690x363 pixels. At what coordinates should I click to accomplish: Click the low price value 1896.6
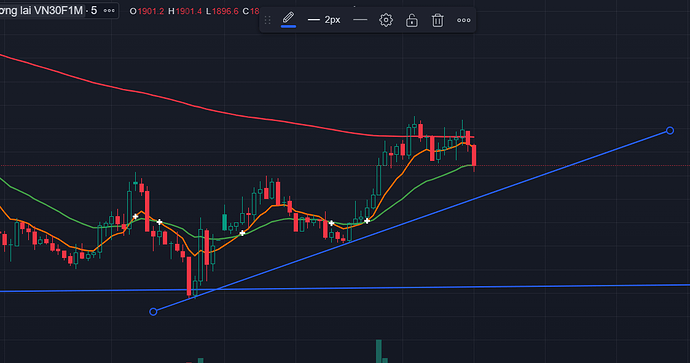point(225,11)
